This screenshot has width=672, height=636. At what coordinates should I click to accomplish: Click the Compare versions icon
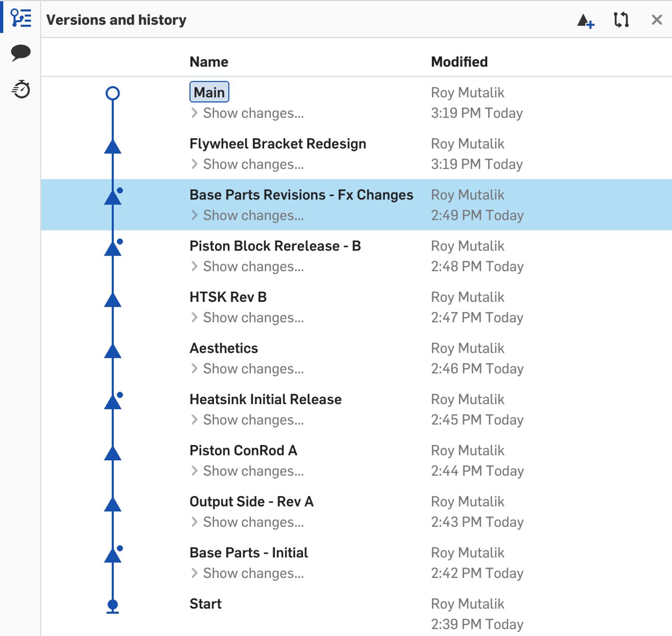click(x=621, y=20)
